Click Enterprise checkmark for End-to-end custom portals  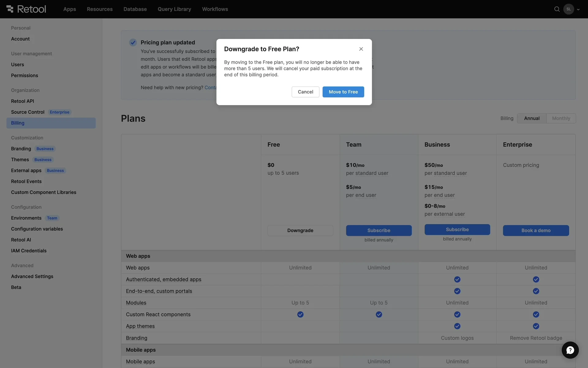(536, 291)
